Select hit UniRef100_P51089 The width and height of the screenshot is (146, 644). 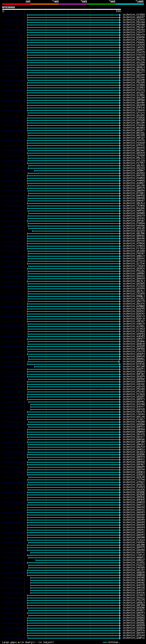(134, 389)
